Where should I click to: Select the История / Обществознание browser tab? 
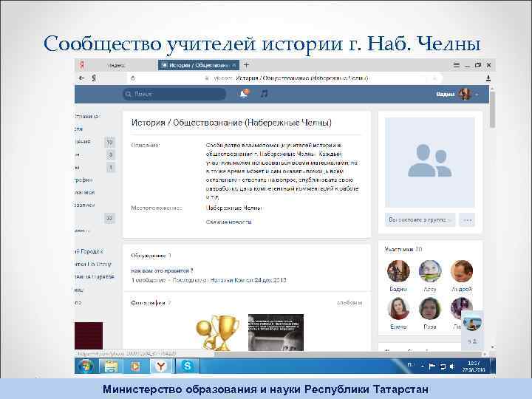pyautogui.click(x=199, y=65)
